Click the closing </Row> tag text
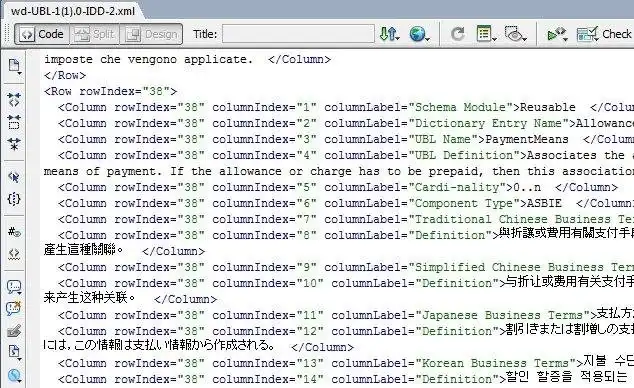Screen dimensions: 634x388 (x=65, y=76)
